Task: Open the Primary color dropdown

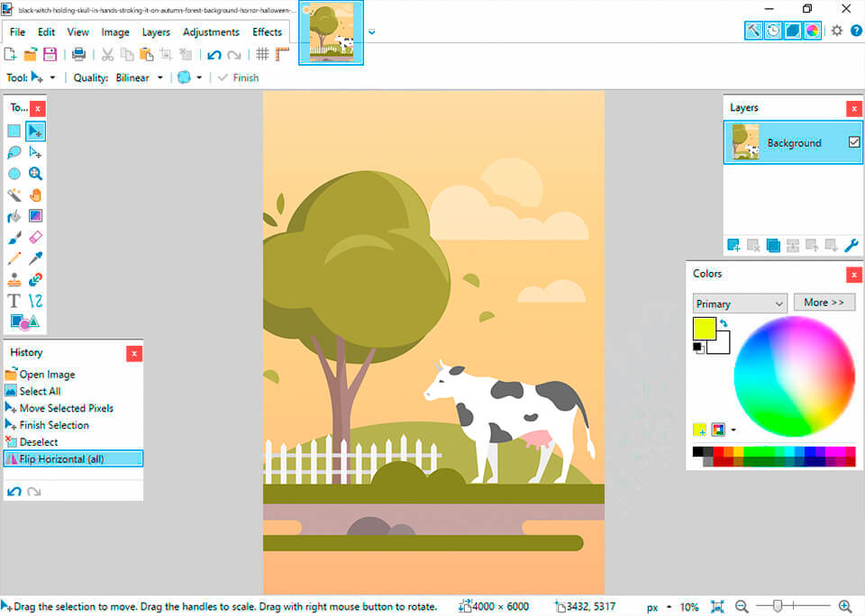Action: click(x=739, y=303)
